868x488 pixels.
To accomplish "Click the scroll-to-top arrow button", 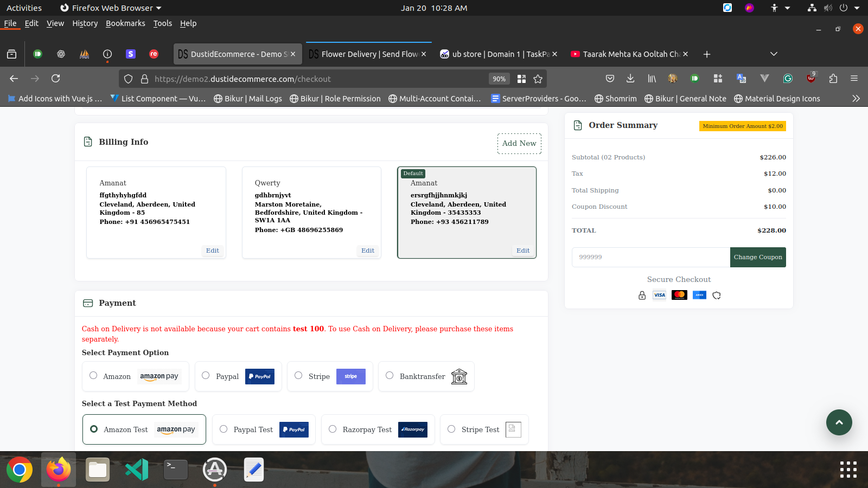I will (x=839, y=422).
